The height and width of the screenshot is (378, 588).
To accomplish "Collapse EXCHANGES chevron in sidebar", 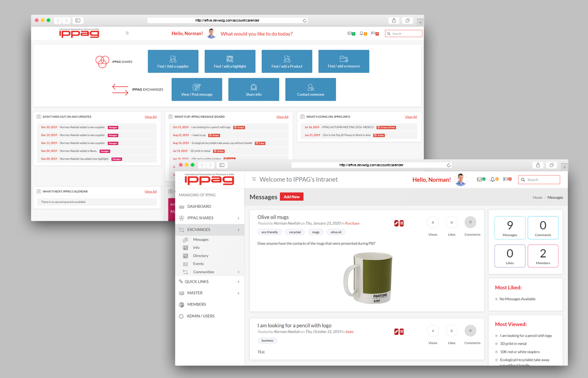I will click(239, 229).
